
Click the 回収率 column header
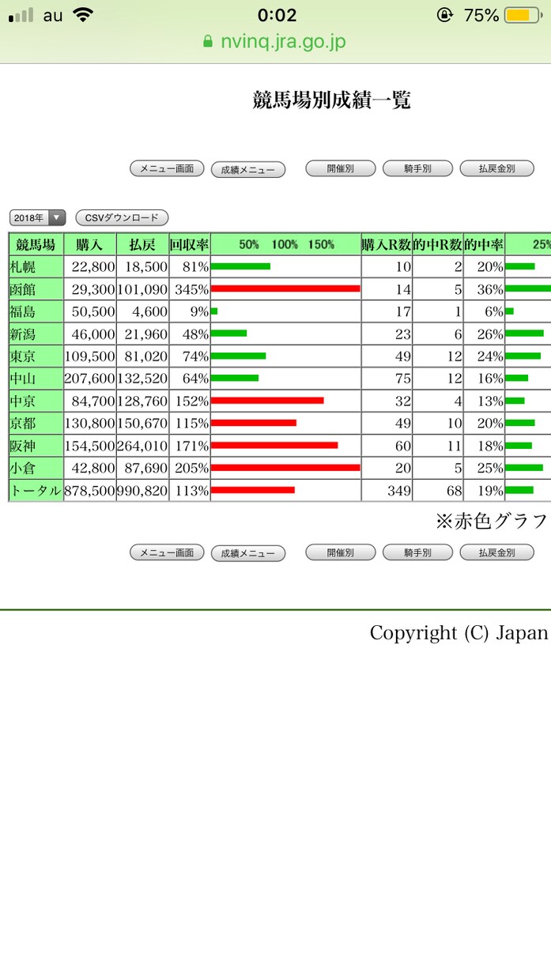pyautogui.click(x=190, y=244)
